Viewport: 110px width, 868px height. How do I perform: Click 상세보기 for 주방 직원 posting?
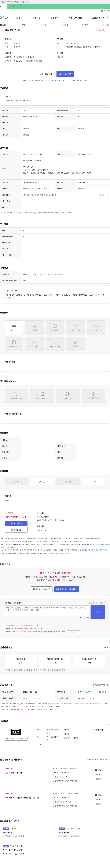(x=98, y=774)
